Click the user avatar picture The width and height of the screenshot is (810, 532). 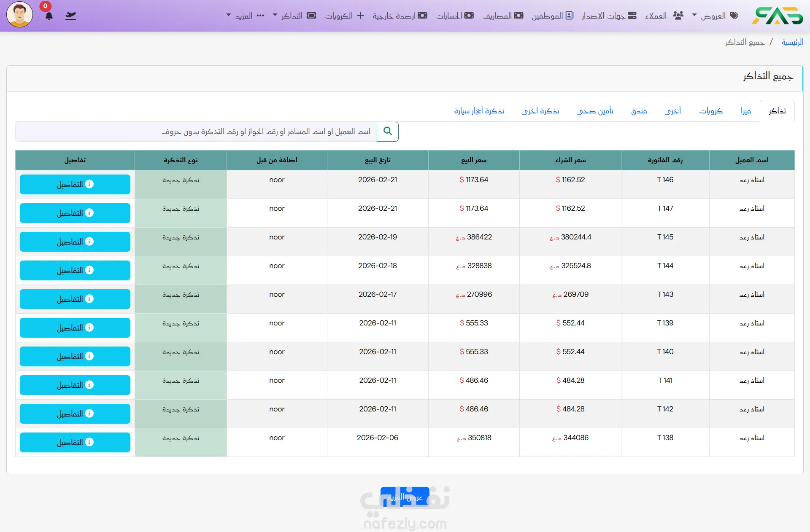pos(19,15)
